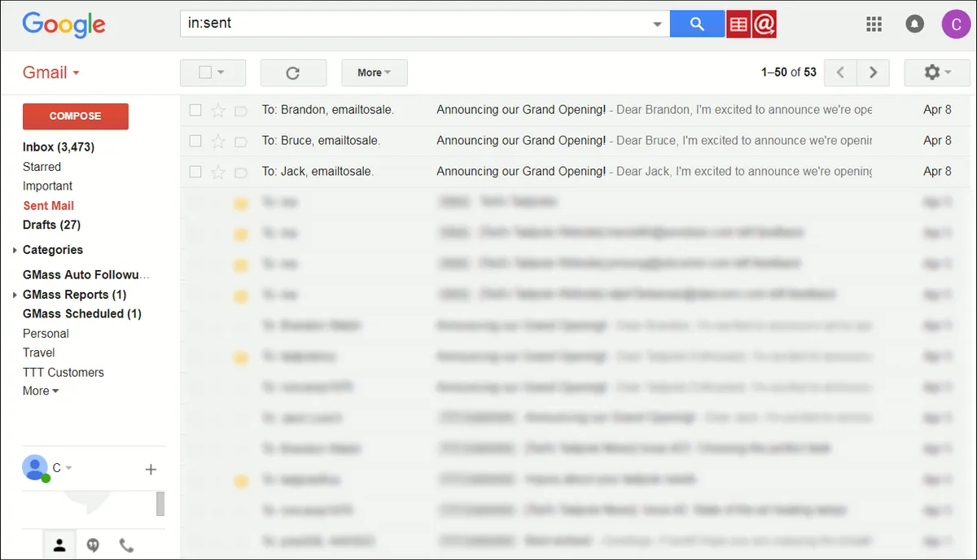Open the Google apps grid

pyautogui.click(x=874, y=24)
